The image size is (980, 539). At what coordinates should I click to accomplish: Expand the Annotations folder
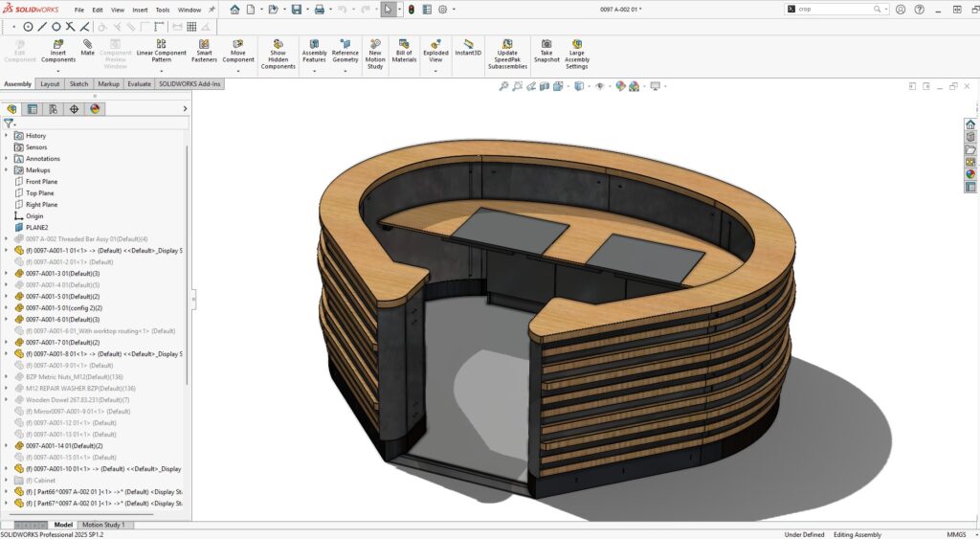point(7,159)
